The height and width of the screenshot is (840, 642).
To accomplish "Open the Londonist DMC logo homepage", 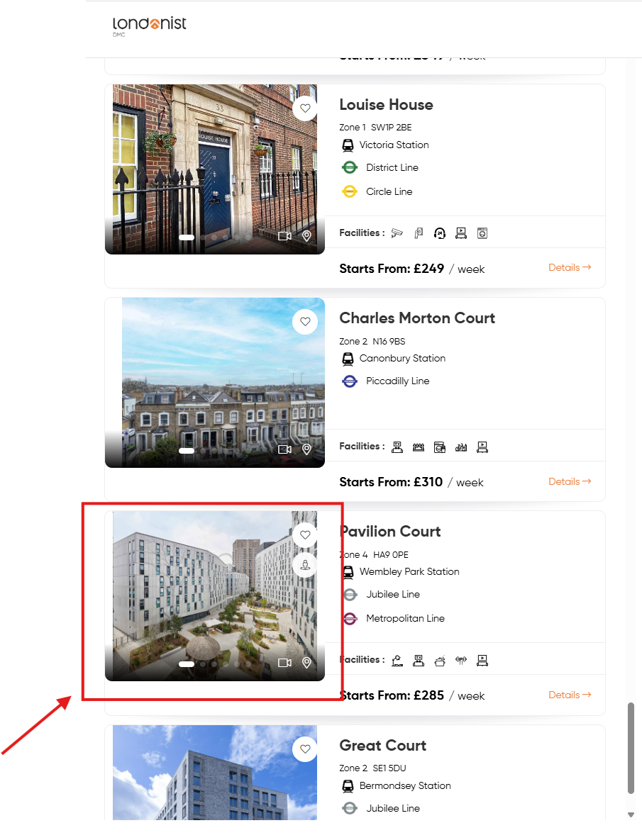I will 149,26.
